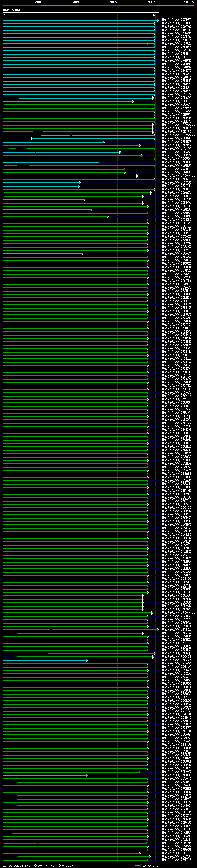197x868 pixels.
Task: Click the UniRef100_Q75J00 label
Action: 176,149
